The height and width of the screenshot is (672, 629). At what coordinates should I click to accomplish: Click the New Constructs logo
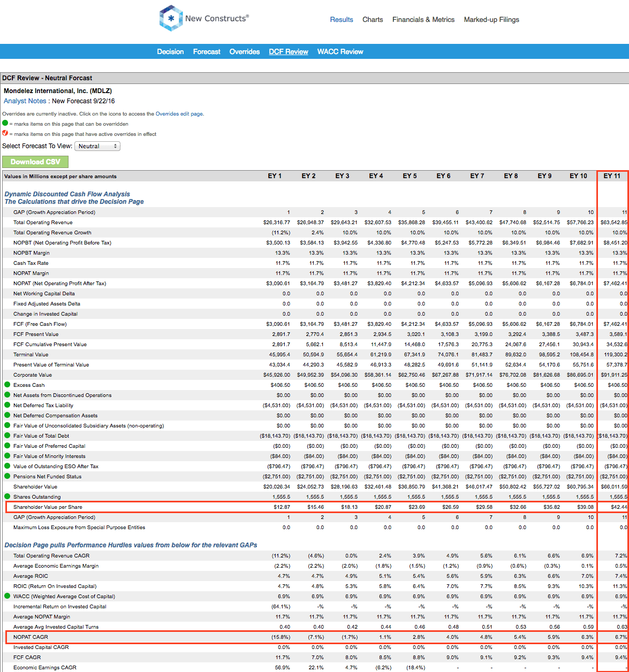coord(204,18)
